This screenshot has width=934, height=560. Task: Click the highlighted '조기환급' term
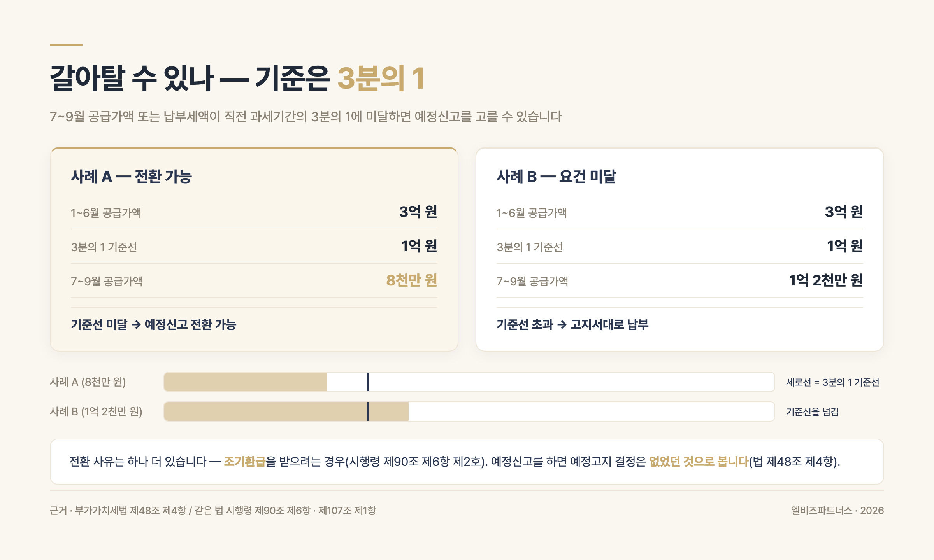(x=245, y=462)
